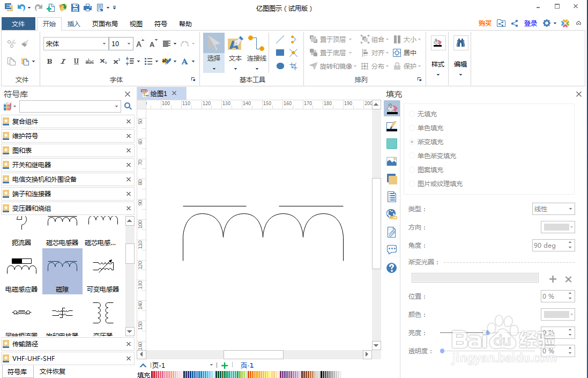This screenshot has height=378, width=588.
Task: Close the 复合组件 library category
Action: pyautogui.click(x=129, y=122)
